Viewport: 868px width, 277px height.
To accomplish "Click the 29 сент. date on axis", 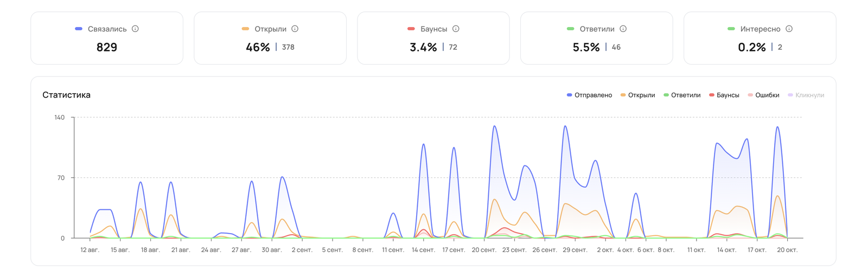I will click(575, 250).
